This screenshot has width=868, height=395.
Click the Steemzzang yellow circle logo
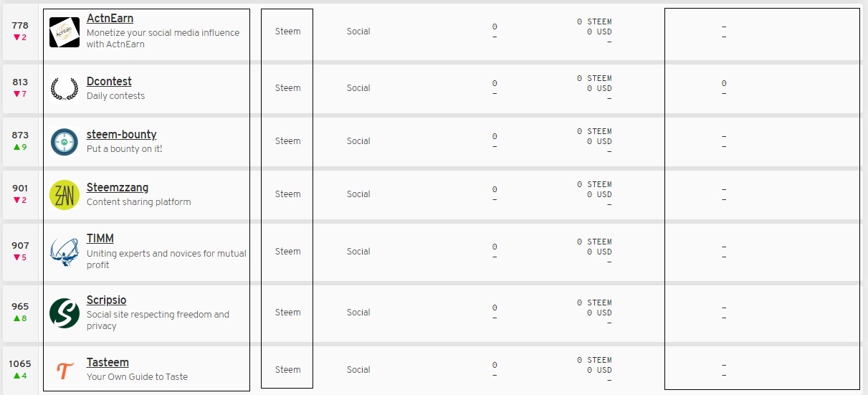click(65, 194)
